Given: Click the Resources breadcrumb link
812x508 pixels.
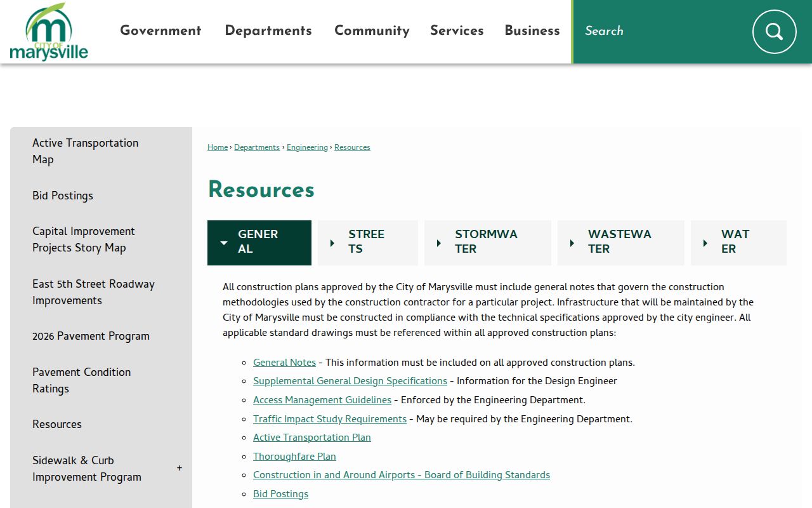Looking at the screenshot, I should (352, 147).
